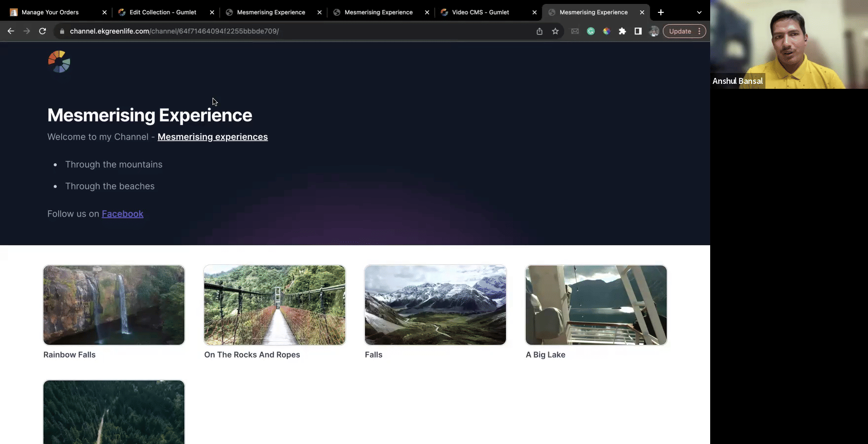Expand the tab search dropdown chevron
The width and height of the screenshot is (868, 444).
point(699,12)
